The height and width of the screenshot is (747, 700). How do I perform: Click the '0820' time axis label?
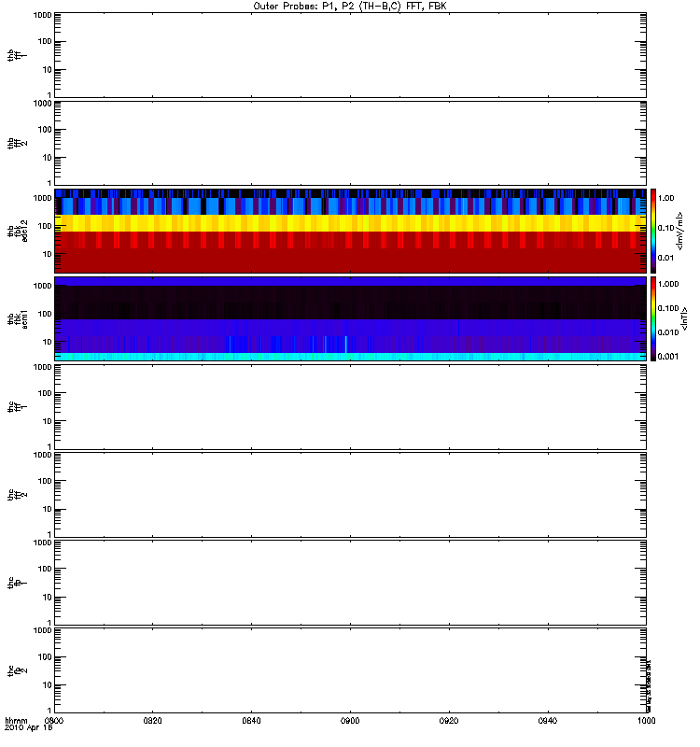tap(152, 720)
